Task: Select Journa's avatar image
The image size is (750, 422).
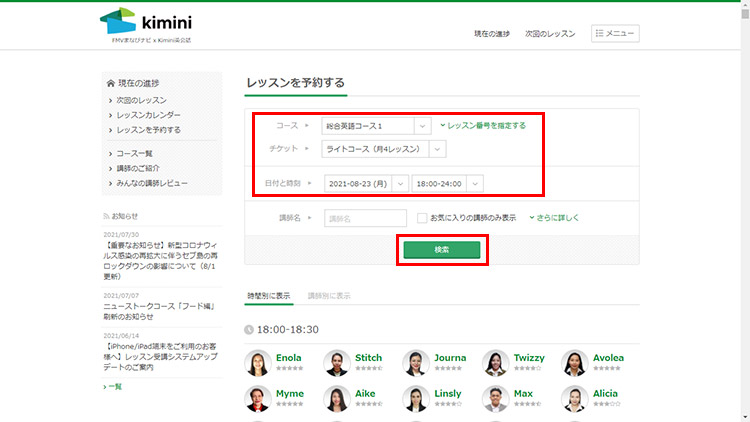Action: tap(416, 362)
